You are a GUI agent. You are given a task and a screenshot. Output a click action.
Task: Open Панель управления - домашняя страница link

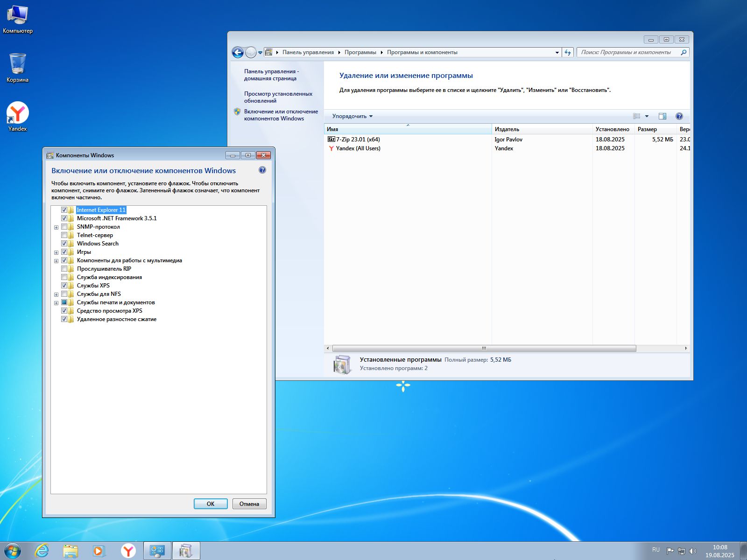pyautogui.click(x=271, y=75)
